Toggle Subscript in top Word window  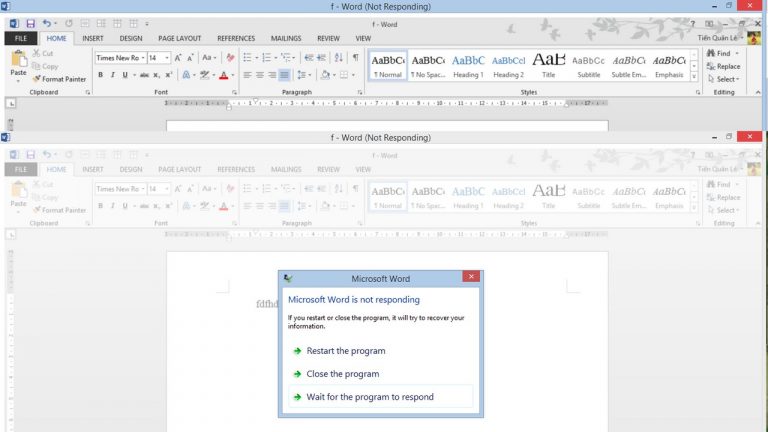coord(156,75)
